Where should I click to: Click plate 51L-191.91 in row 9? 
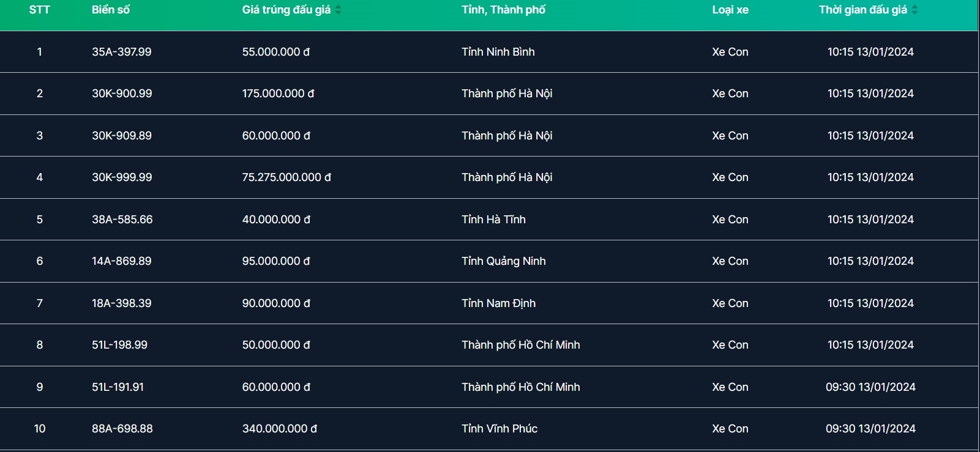[x=118, y=387]
